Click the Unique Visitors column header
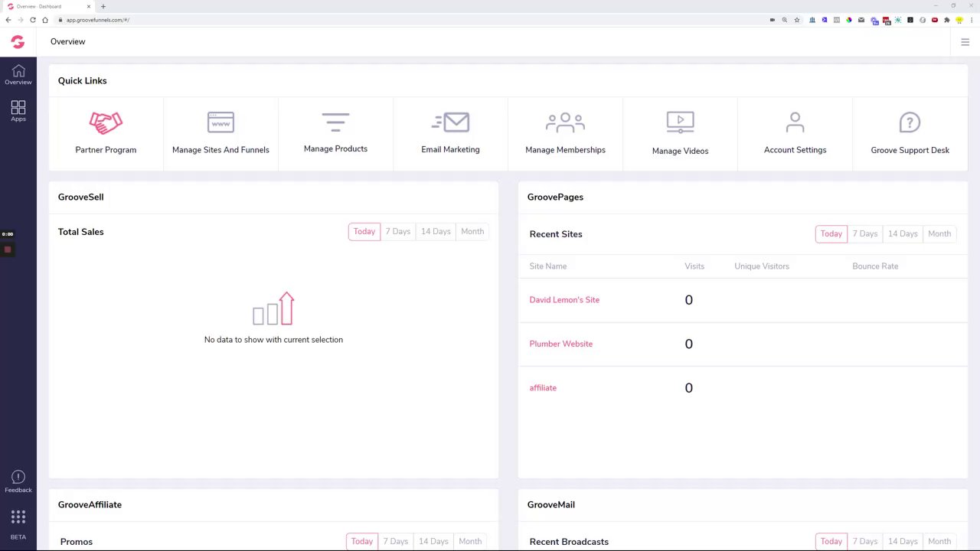Viewport: 980px width, 551px height. 762,266
